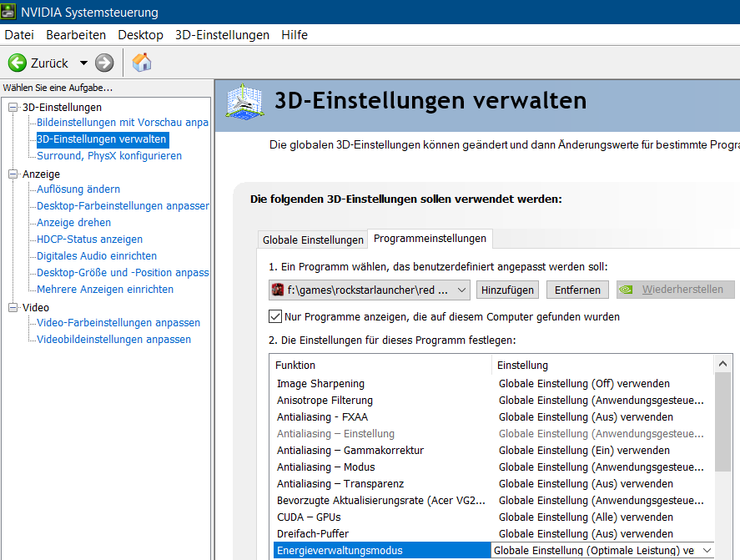Click the Funktion column header
740x560 pixels.
coord(381,365)
